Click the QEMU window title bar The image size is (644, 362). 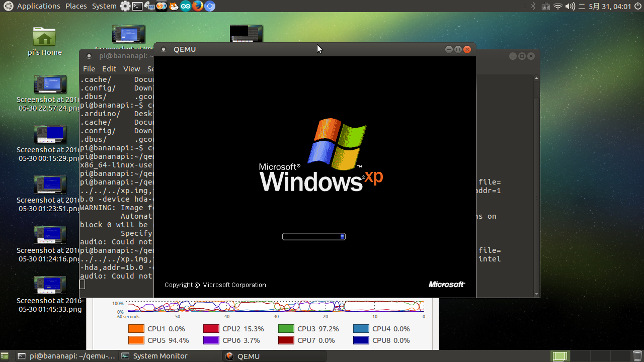(x=314, y=49)
